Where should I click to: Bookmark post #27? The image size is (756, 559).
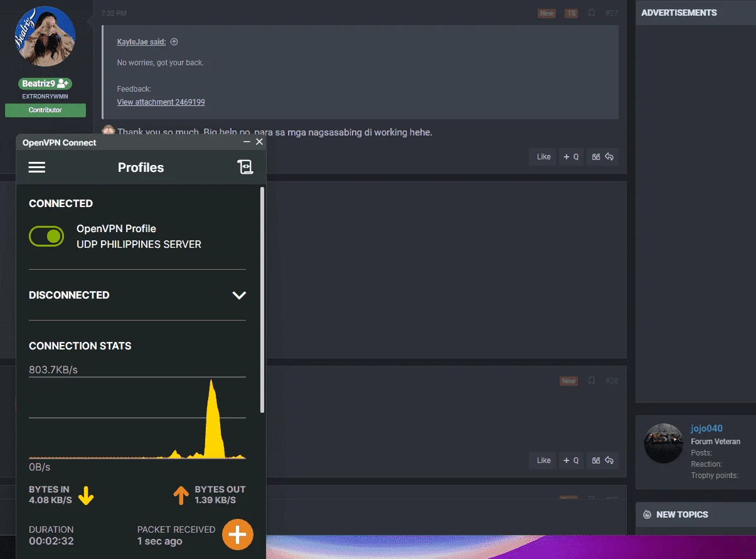(591, 13)
